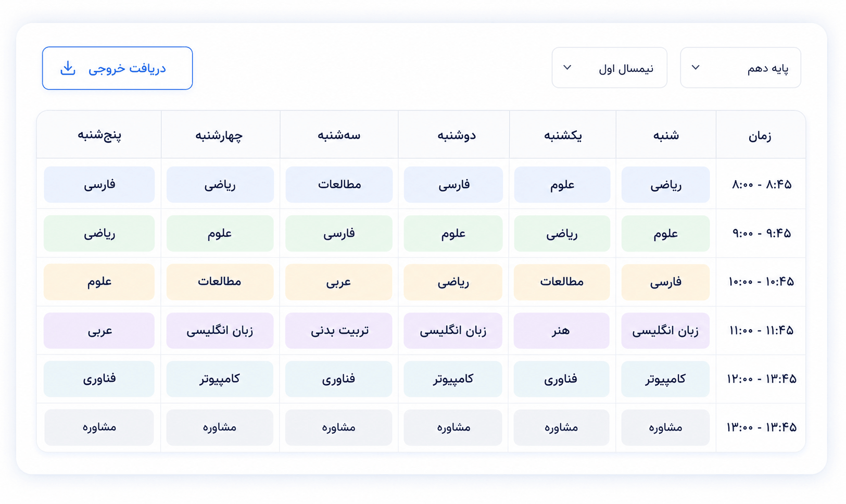Click شنبه کامپیوتر class at 12:00
The width and height of the screenshot is (846, 504).
(665, 379)
